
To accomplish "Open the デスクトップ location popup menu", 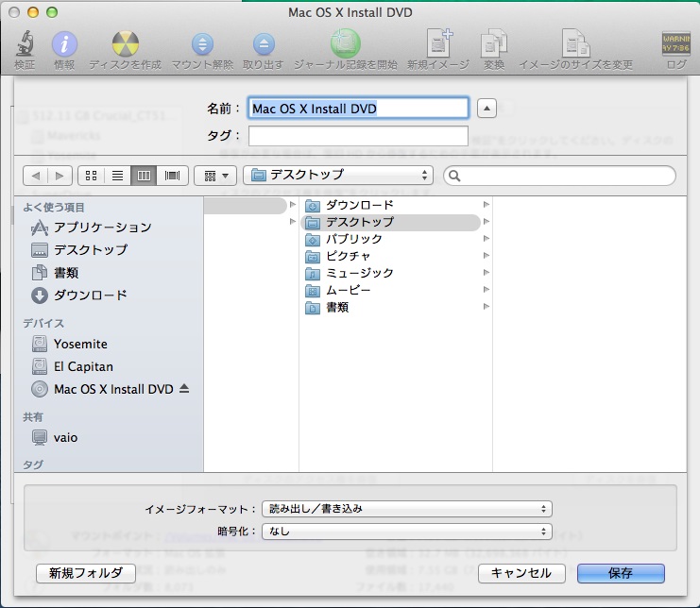I will click(338, 175).
